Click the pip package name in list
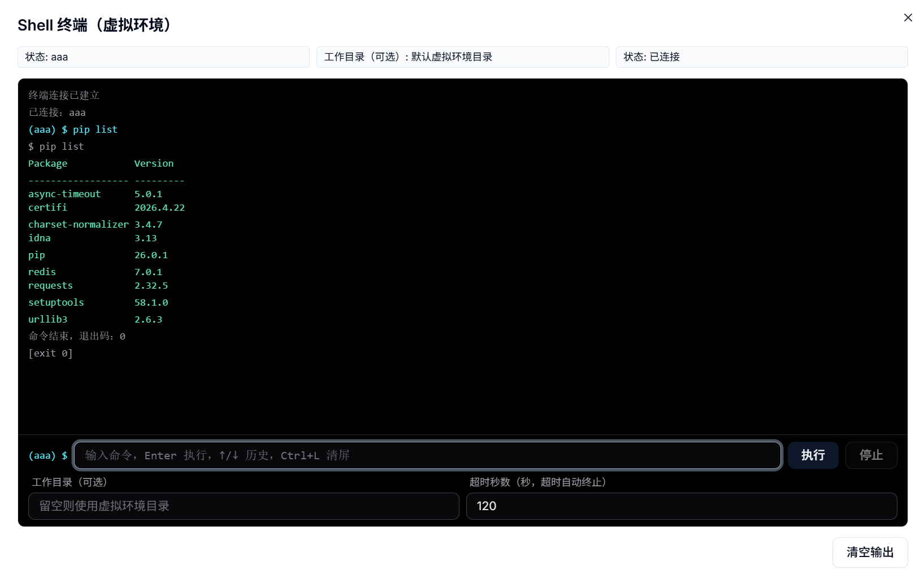This screenshot has height=583, width=924. (x=37, y=255)
